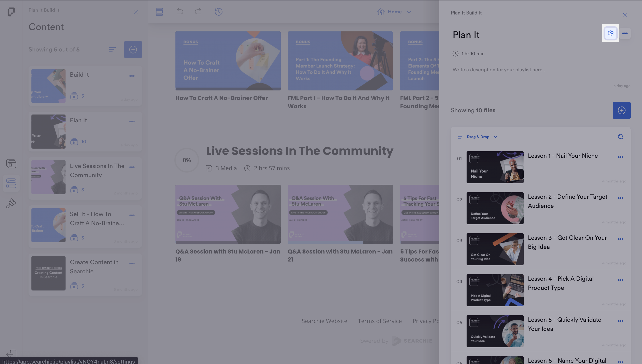This screenshot has height=364, width=642.
Task: Select Lesson 5 - Quickly Validate Your Idea title
Action: (x=564, y=324)
